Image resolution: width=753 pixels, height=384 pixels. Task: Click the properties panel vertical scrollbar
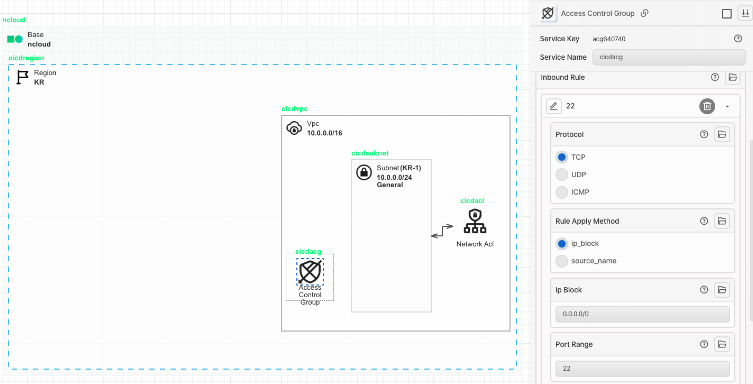tap(751, 230)
